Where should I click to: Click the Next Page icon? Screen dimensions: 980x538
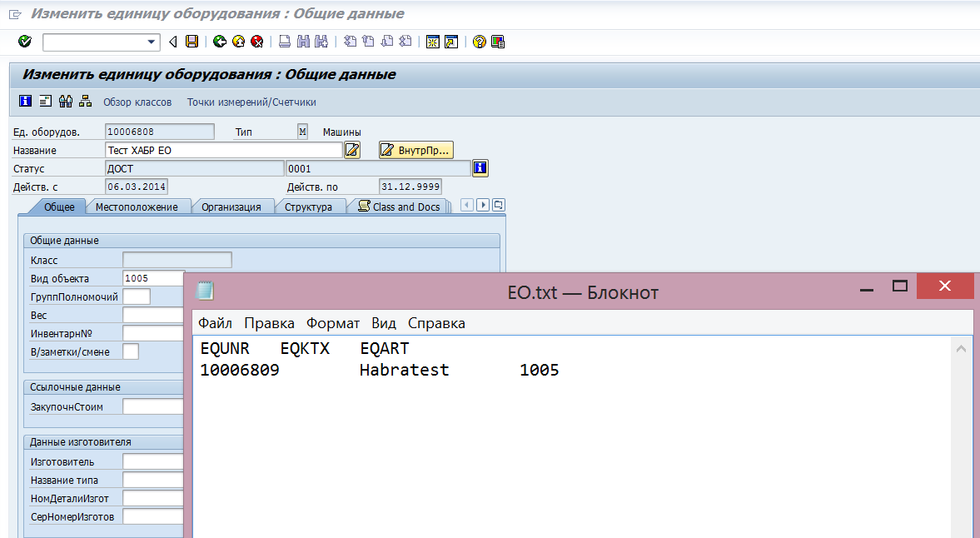pos(387,42)
